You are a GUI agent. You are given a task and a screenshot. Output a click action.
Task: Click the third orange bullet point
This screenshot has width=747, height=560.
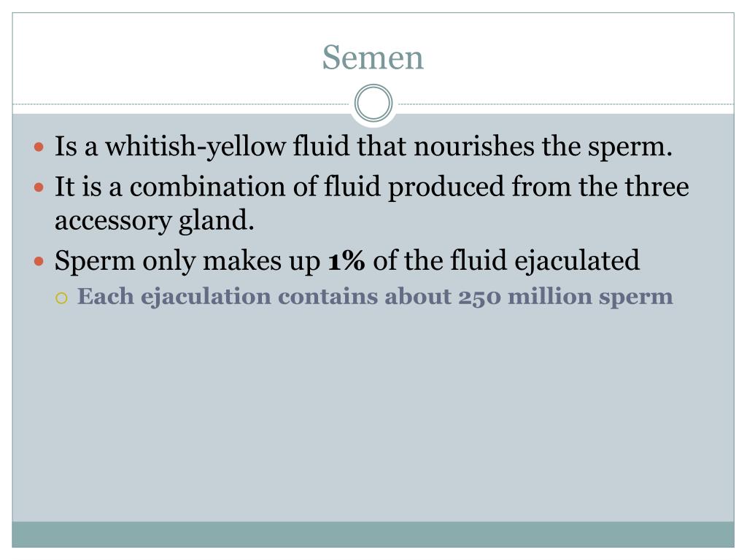click(39, 262)
